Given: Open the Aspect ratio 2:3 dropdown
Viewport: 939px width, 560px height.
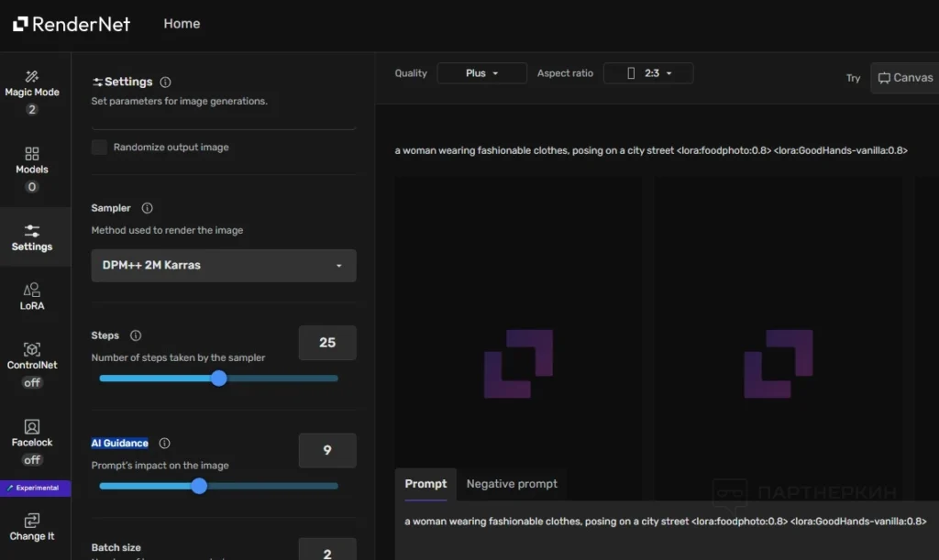Looking at the screenshot, I should click(x=648, y=73).
